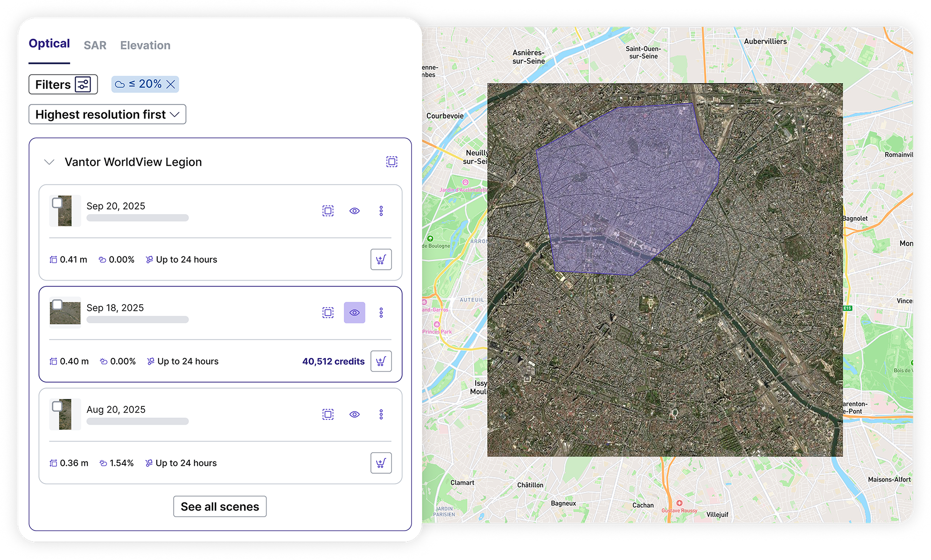The height and width of the screenshot is (560, 931).
Task: Open the Filters panel
Action: 63,84
